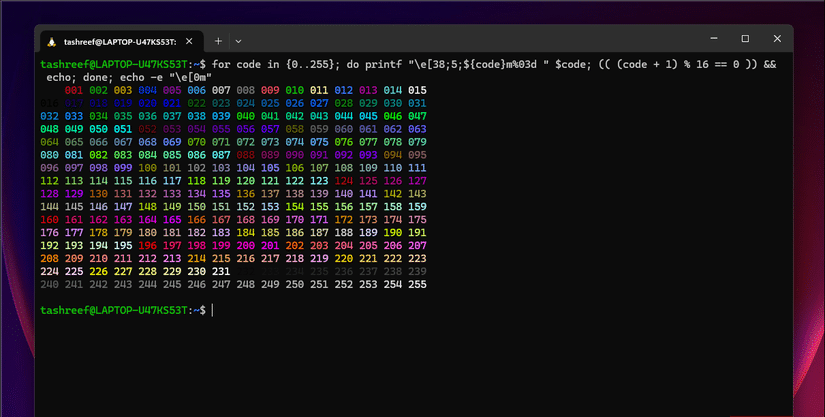Click the bottom prompt input cursor

pos(213,310)
